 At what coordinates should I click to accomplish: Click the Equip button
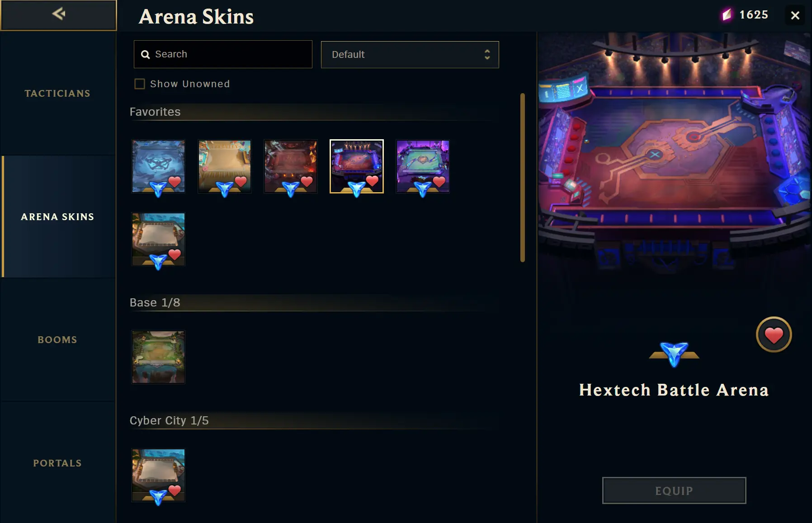tap(674, 490)
